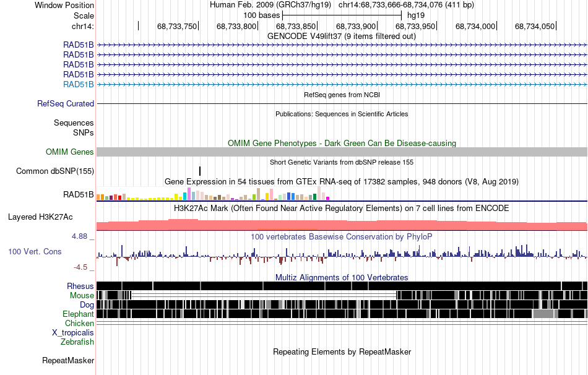This screenshot has height=375, width=588.
Task: Click the Rhesus species label
Action: click(80, 286)
